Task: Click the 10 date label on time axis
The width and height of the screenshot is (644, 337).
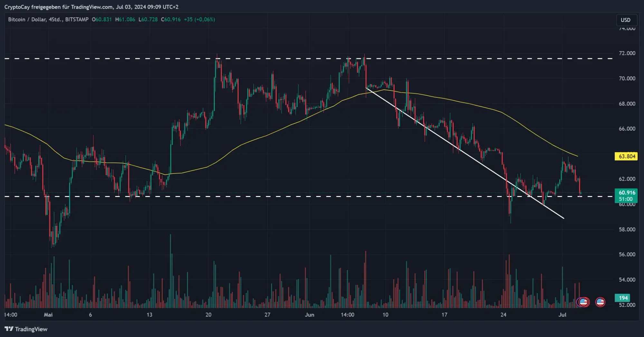Action: [x=385, y=314]
